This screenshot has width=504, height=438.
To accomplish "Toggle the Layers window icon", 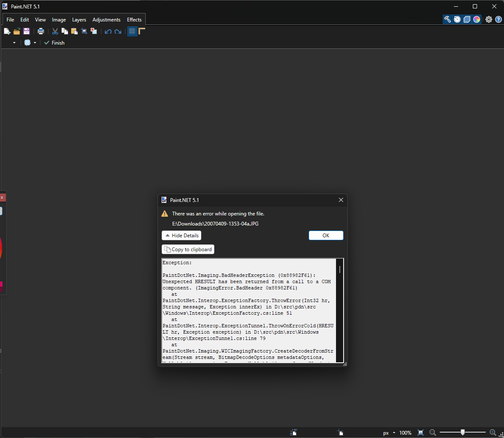I will point(467,20).
